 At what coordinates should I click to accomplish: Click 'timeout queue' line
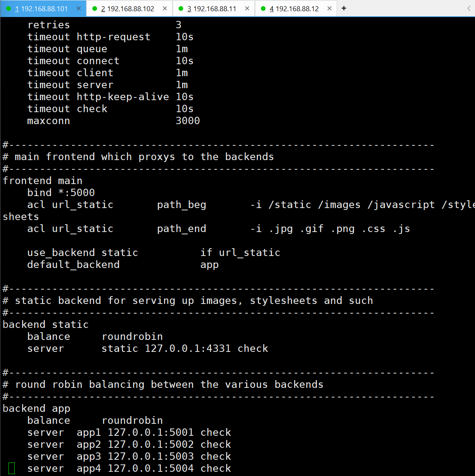click(107, 49)
